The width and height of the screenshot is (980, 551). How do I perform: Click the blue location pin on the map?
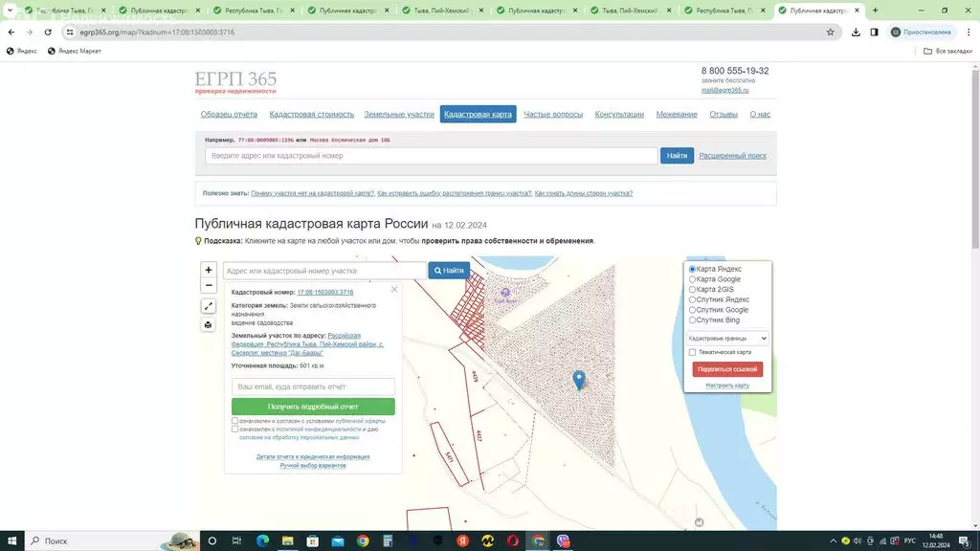(579, 379)
